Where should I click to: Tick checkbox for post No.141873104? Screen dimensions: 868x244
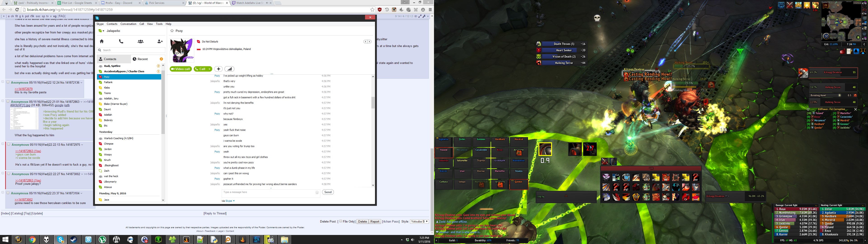tap(8, 193)
